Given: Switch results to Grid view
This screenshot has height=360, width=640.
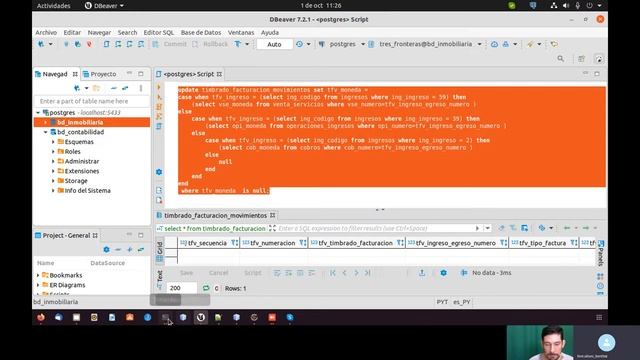Looking at the screenshot, I should coord(160,251).
